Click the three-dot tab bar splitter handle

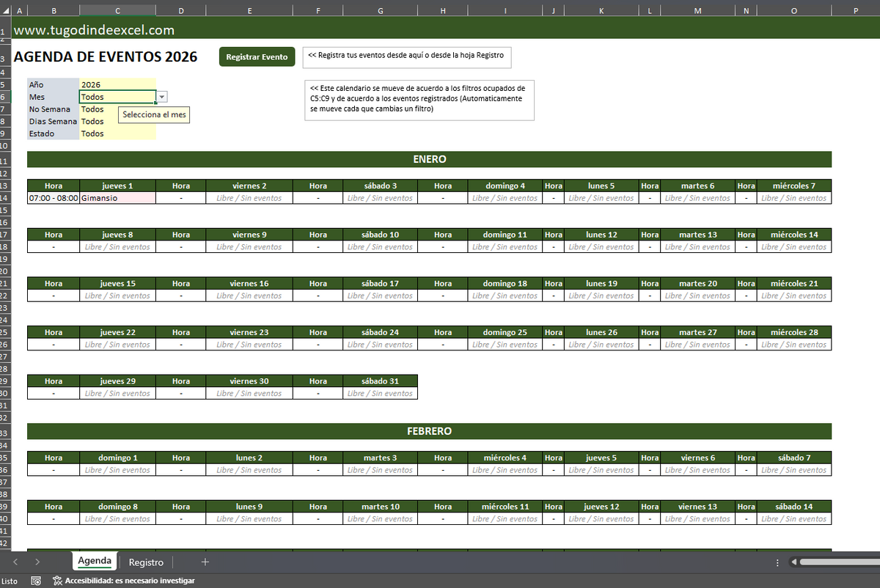pyautogui.click(x=777, y=562)
